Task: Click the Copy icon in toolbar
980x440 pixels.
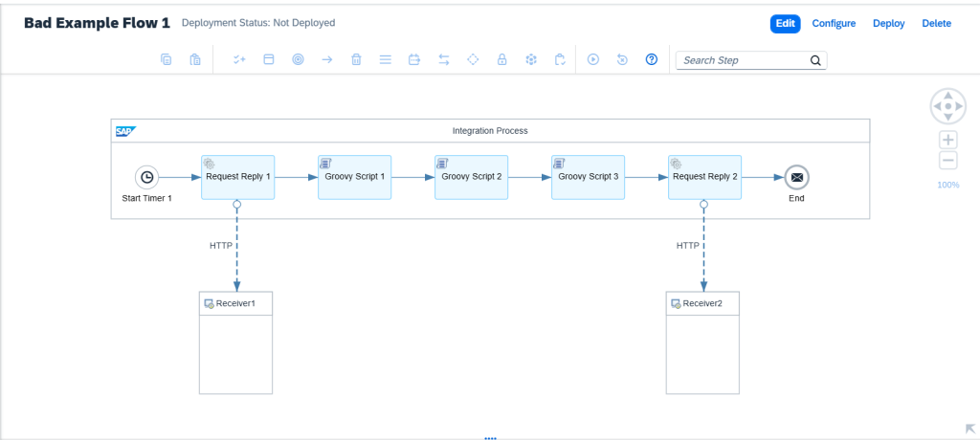Action: [166, 60]
